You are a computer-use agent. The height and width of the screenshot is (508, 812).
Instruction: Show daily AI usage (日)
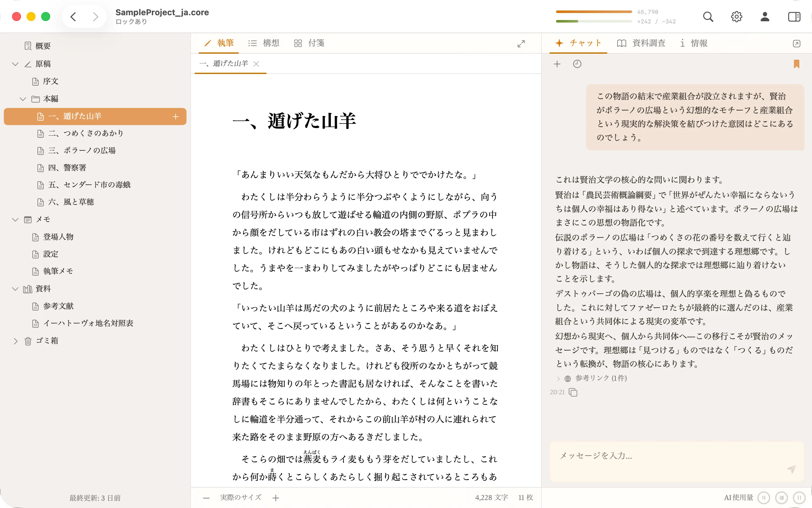coord(799,498)
